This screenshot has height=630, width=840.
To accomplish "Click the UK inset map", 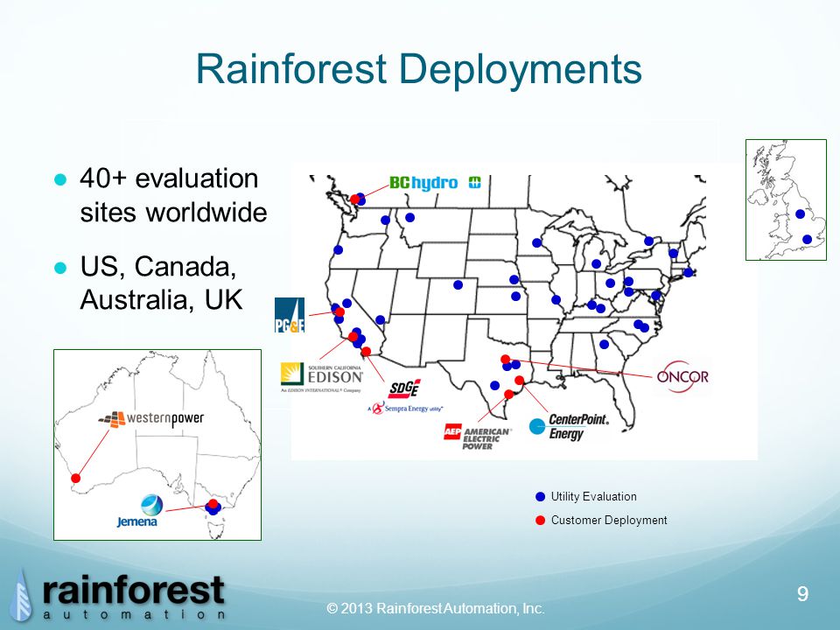I will pyautogui.click(x=786, y=199).
